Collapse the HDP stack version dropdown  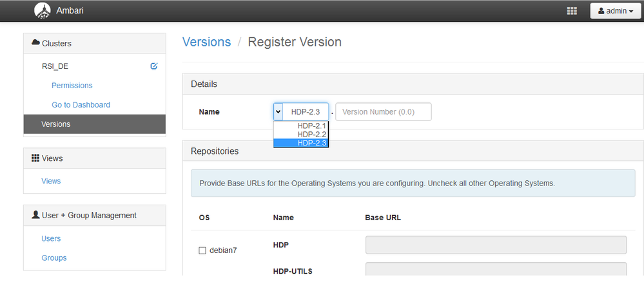(x=278, y=111)
